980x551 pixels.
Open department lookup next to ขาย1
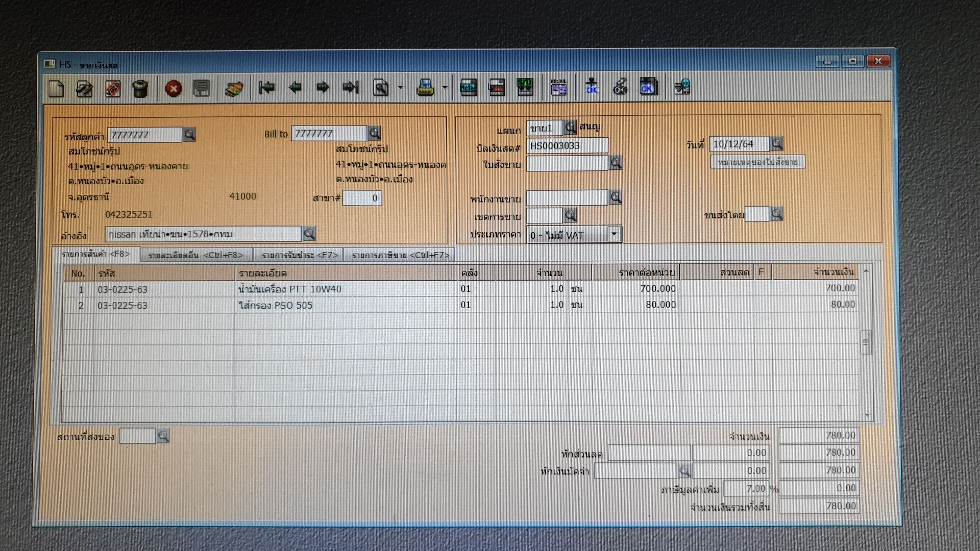[570, 127]
